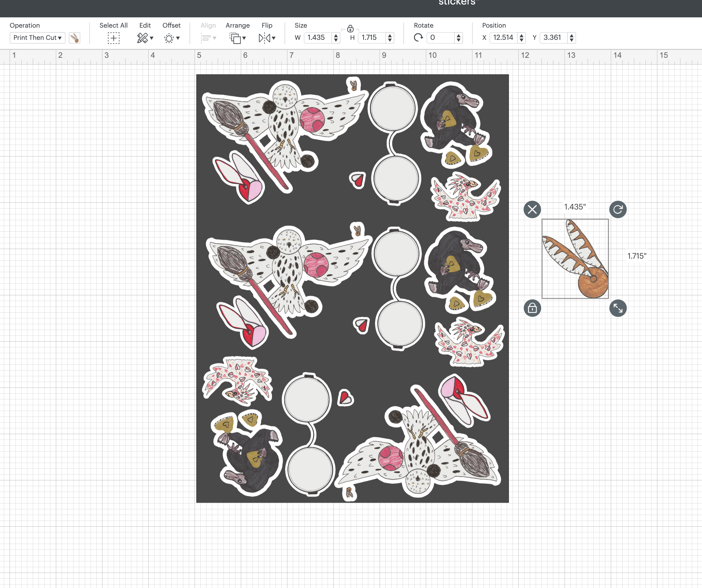
Task: Click the X position field
Action: pyautogui.click(x=504, y=38)
